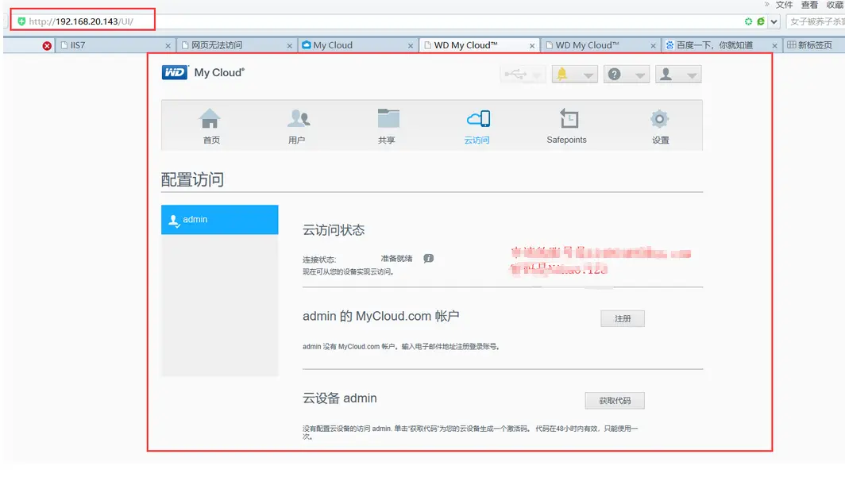The width and height of the screenshot is (845, 504).
Task: Open the 文件 menu
Action: (784, 5)
